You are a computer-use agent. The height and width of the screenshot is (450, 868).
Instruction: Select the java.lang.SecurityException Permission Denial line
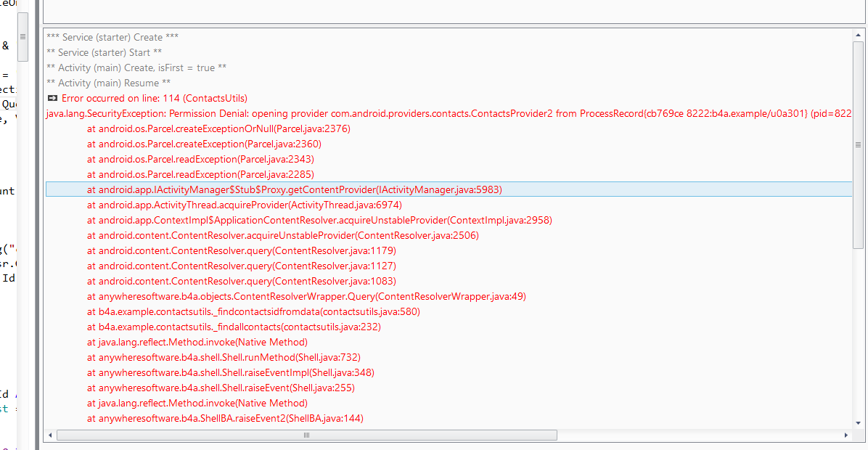[x=449, y=113]
